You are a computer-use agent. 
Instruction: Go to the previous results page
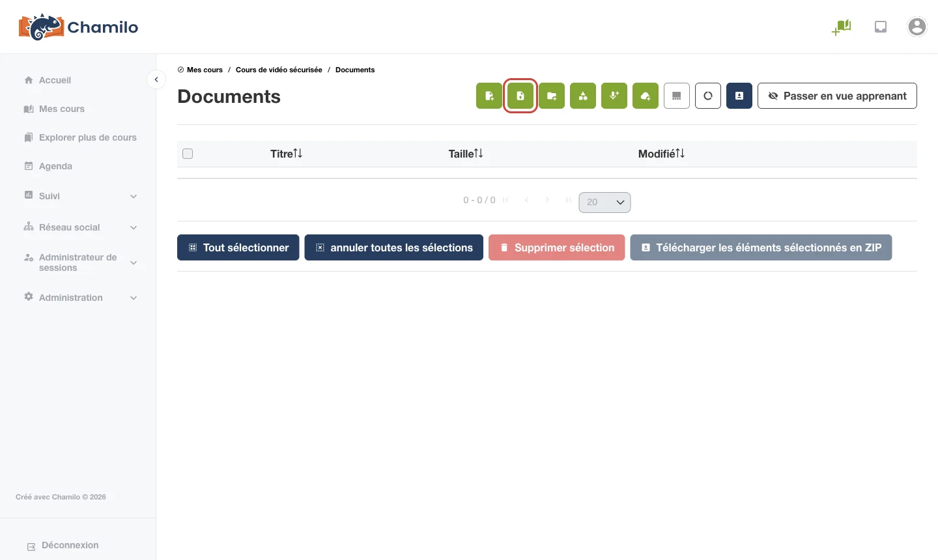(x=526, y=200)
